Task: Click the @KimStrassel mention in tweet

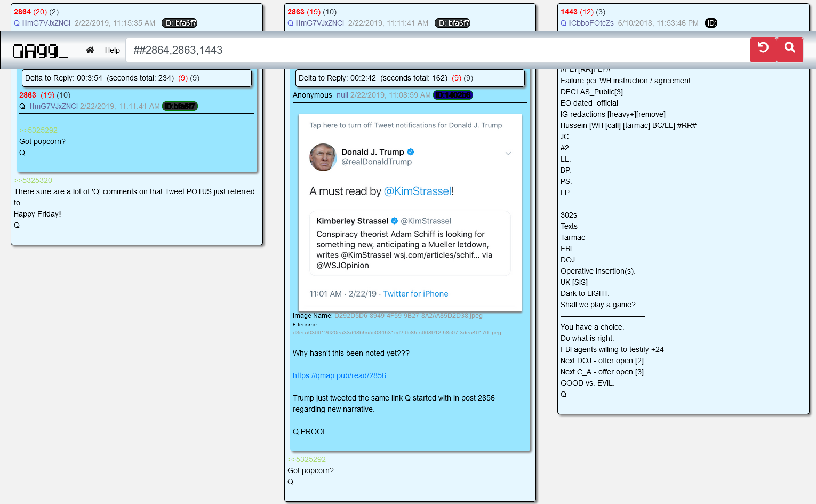Action: point(418,191)
